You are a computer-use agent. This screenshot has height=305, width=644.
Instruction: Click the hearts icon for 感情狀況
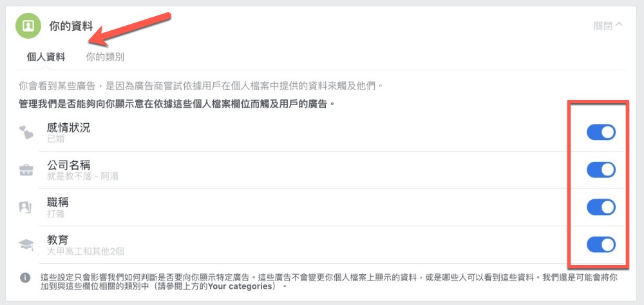pyautogui.click(x=26, y=133)
